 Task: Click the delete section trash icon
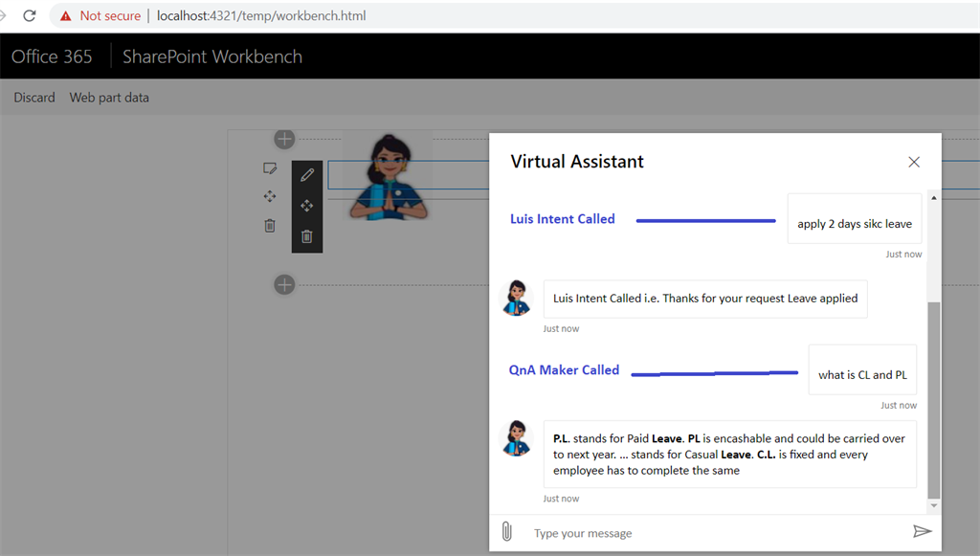[270, 226]
